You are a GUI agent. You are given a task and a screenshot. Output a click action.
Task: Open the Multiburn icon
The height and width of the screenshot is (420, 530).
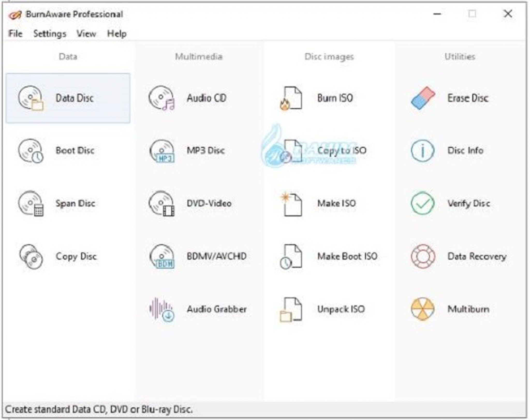click(x=423, y=309)
